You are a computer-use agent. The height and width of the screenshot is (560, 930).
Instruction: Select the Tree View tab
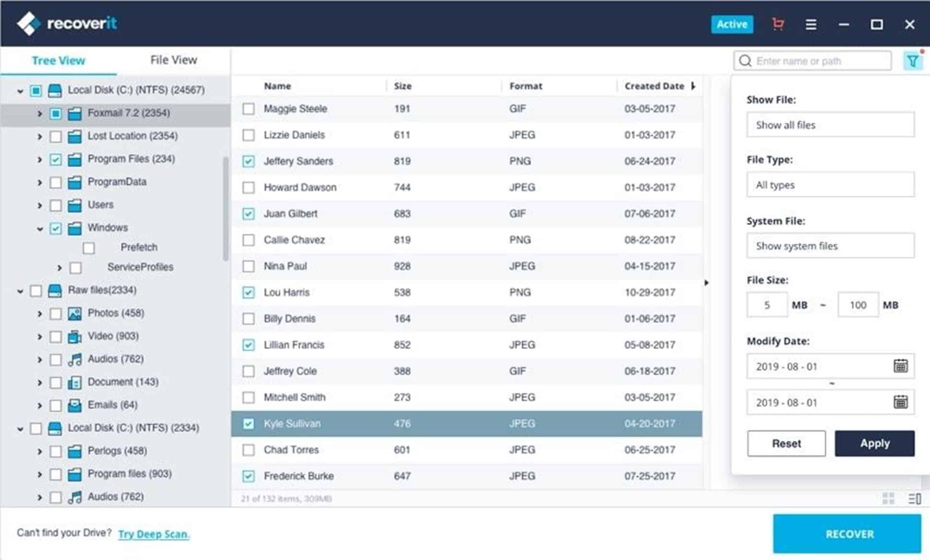58,61
